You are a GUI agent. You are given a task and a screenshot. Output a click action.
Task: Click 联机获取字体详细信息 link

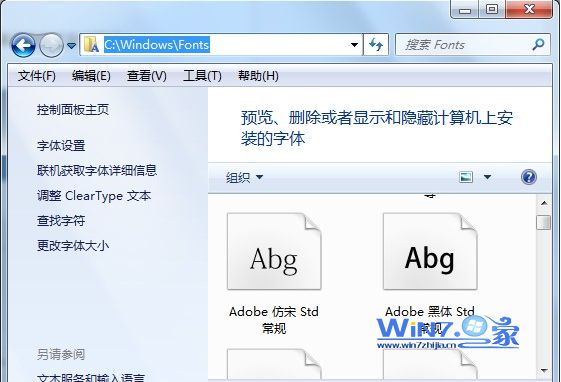pos(97,170)
